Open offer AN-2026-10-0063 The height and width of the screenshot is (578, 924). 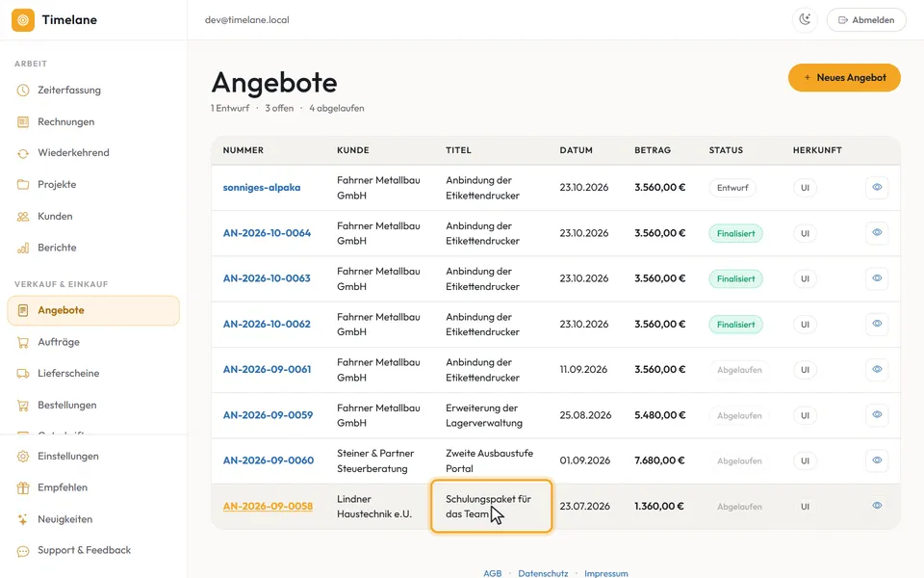pyautogui.click(x=267, y=278)
